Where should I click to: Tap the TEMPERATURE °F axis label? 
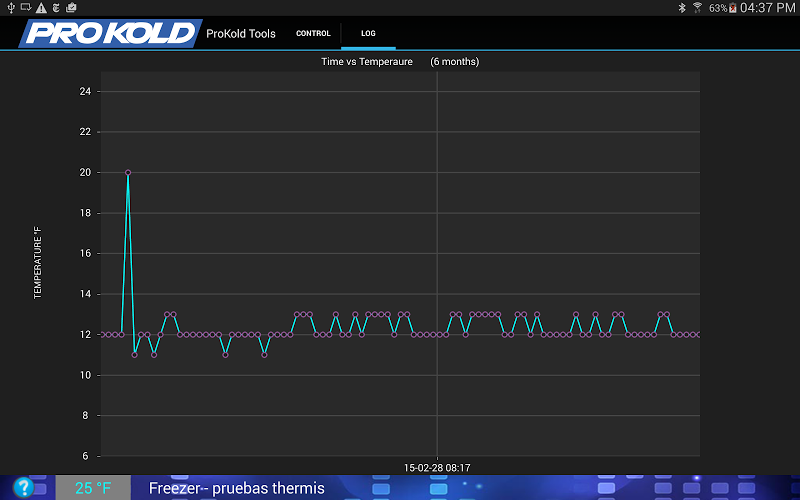(x=38, y=263)
